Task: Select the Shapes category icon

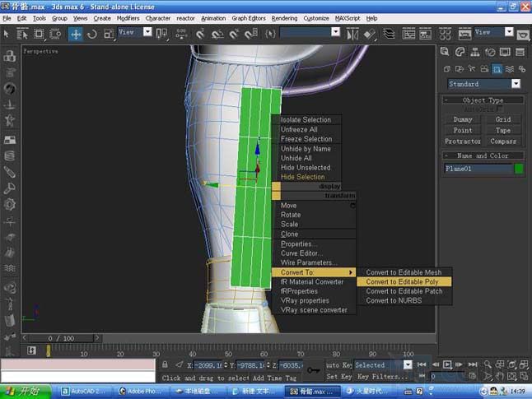Action: (460, 69)
